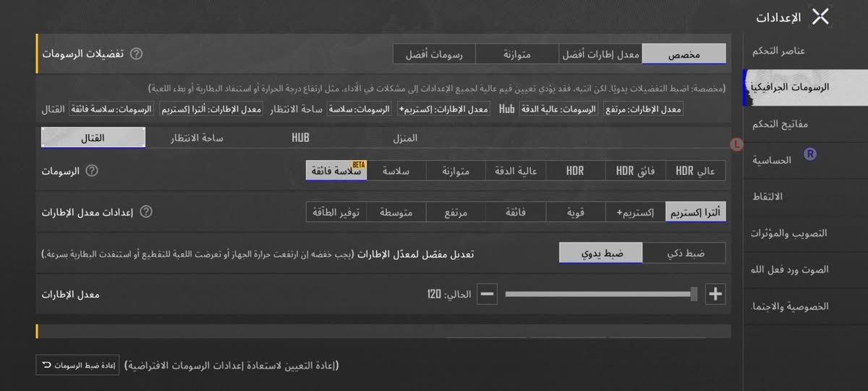Open help icon next to تفضيلات الرسومات
Image resolution: width=868 pixels, height=391 pixels.
[x=136, y=54]
